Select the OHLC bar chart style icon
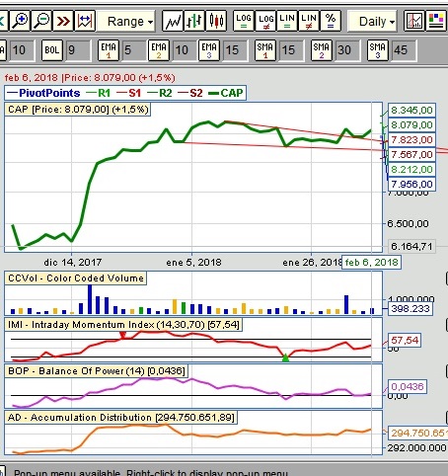 click(194, 21)
